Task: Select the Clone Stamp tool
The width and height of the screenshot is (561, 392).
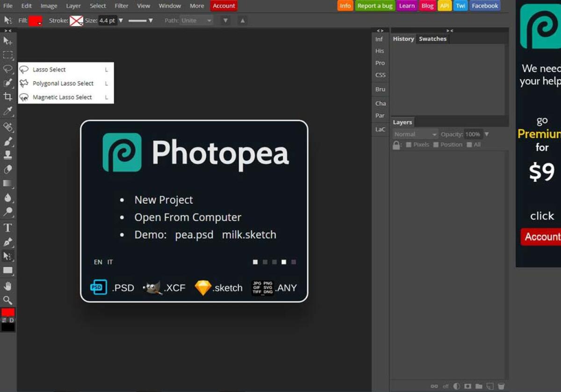Action: coord(8,155)
